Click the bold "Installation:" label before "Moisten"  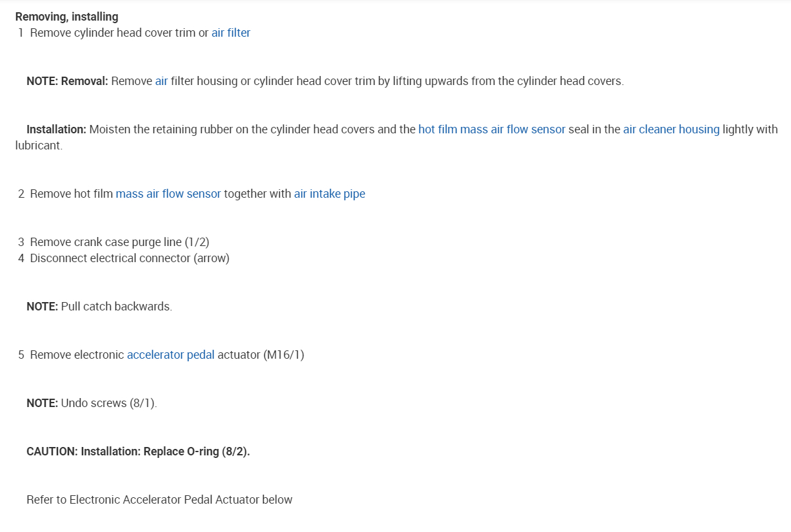[x=56, y=129]
